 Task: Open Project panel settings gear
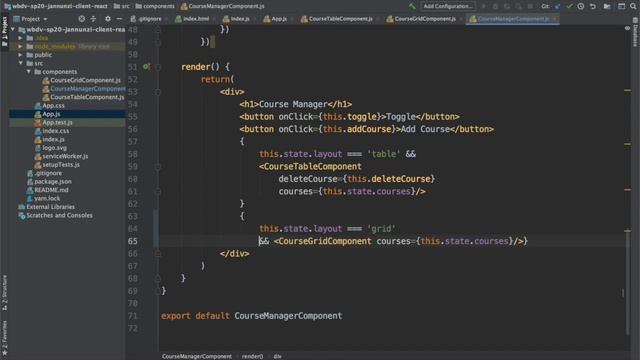click(x=108, y=19)
